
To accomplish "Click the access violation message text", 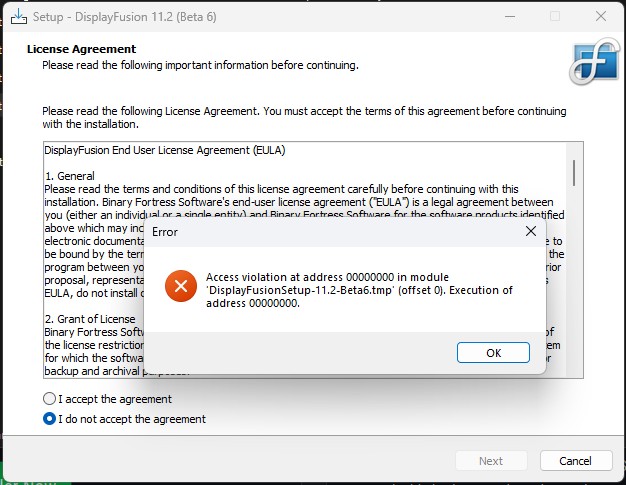I will [x=359, y=290].
